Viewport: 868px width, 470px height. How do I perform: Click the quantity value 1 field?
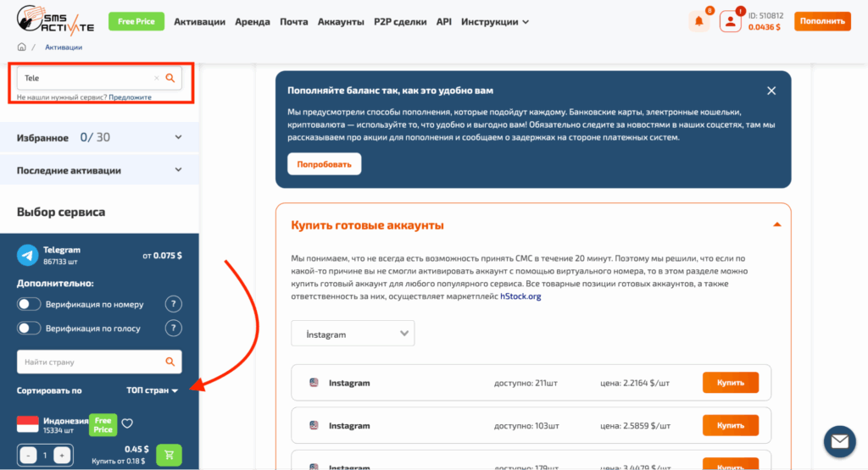(45, 455)
